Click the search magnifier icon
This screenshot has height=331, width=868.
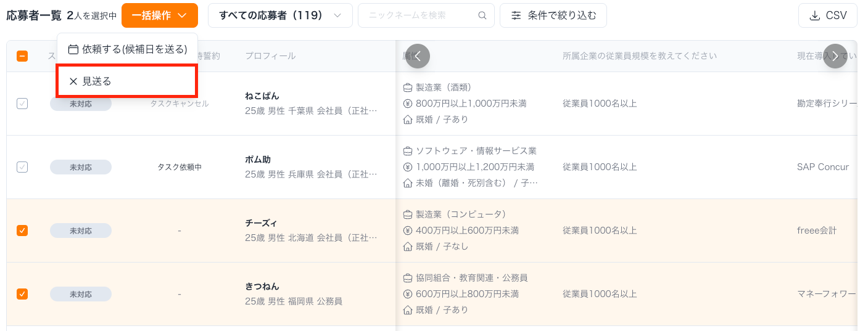click(x=482, y=15)
